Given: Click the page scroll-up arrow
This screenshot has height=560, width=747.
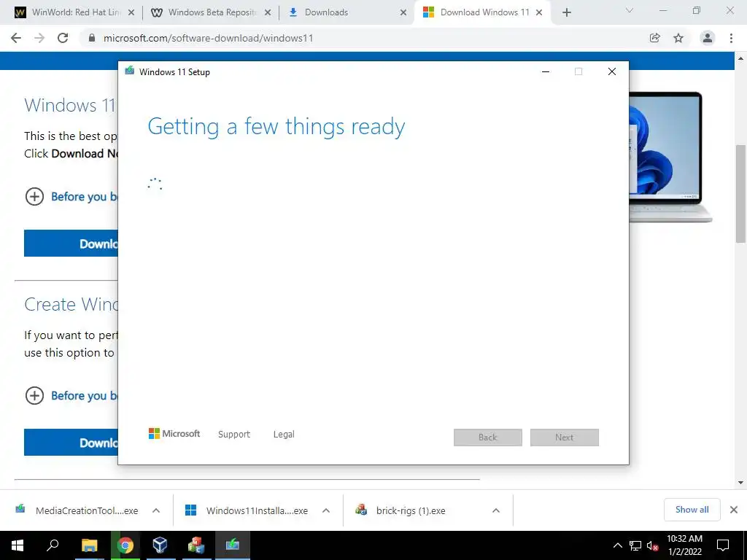Looking at the screenshot, I should pyautogui.click(x=741, y=58).
